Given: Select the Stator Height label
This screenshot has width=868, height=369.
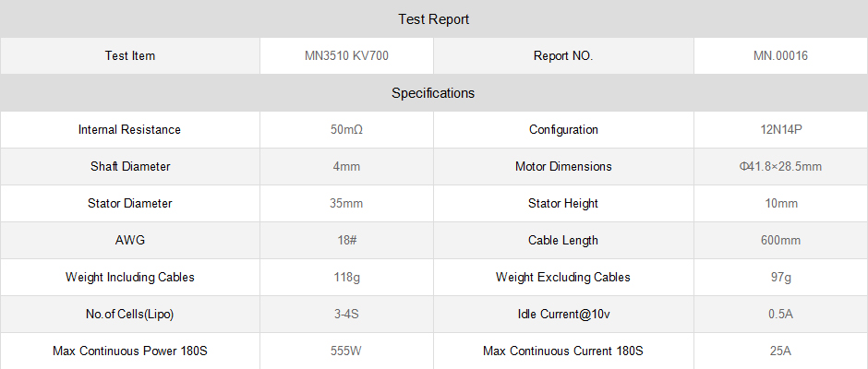Looking at the screenshot, I should pos(563,204).
